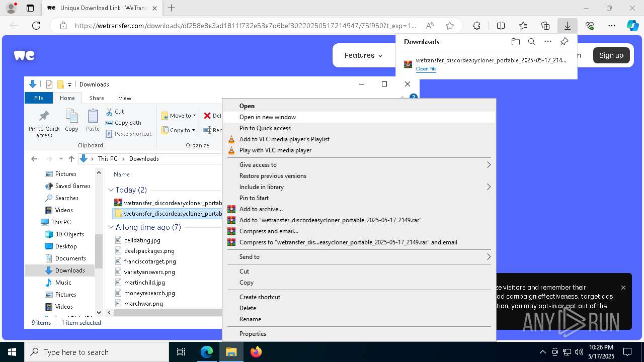Screen dimensions: 644x362
Task: Click Open file link in Downloads panel
Action: click(x=426, y=69)
